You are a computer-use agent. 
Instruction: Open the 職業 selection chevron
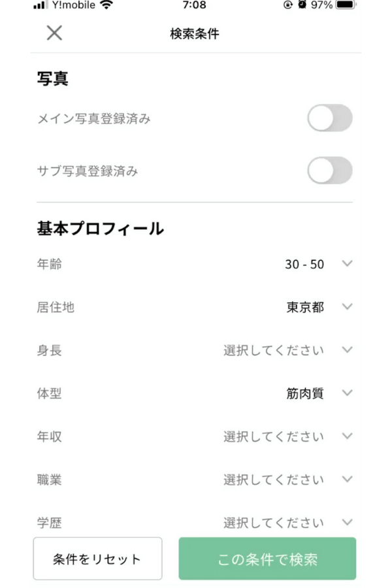coord(348,480)
